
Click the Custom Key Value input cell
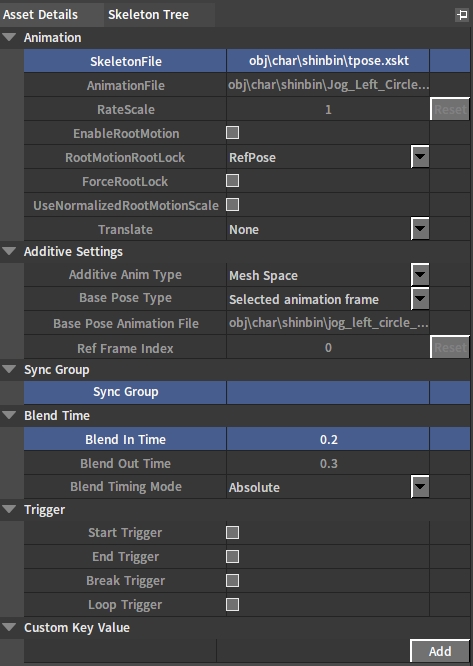[121, 651]
